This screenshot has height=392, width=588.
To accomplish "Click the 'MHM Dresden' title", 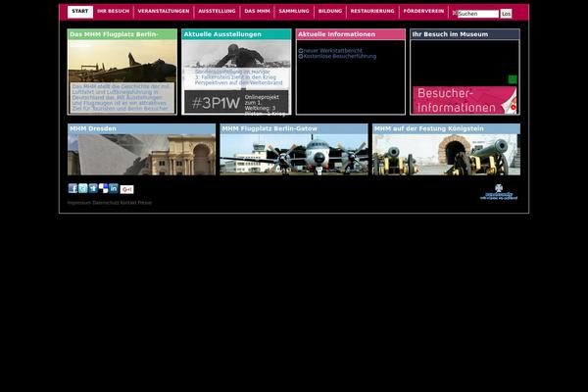I will point(93,128).
